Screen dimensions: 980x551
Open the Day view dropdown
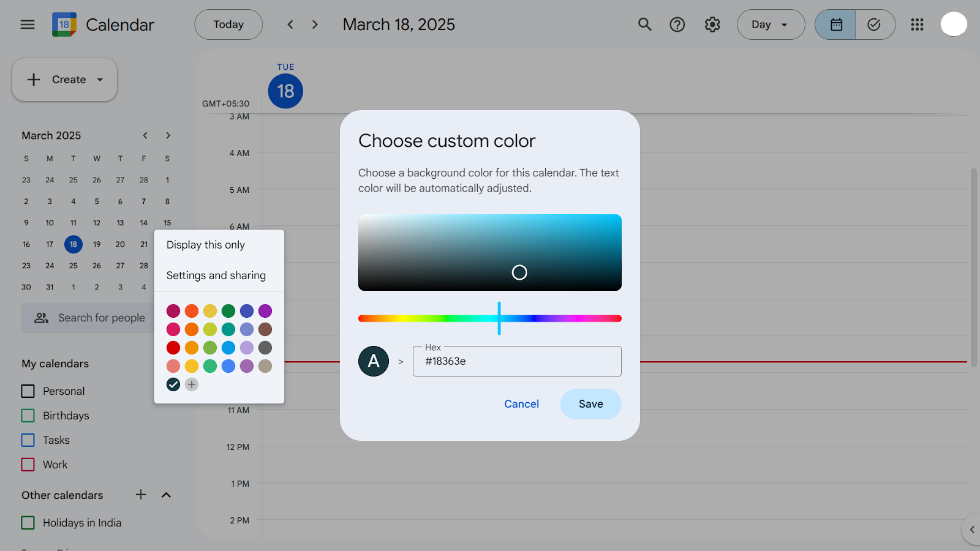[770, 24]
